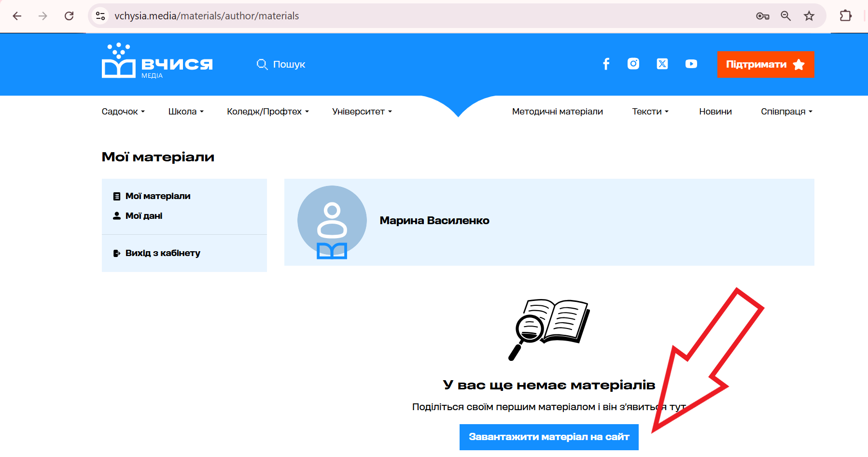Click the exit icon beside Вихід з кабінету
The image size is (868, 457).
117,253
